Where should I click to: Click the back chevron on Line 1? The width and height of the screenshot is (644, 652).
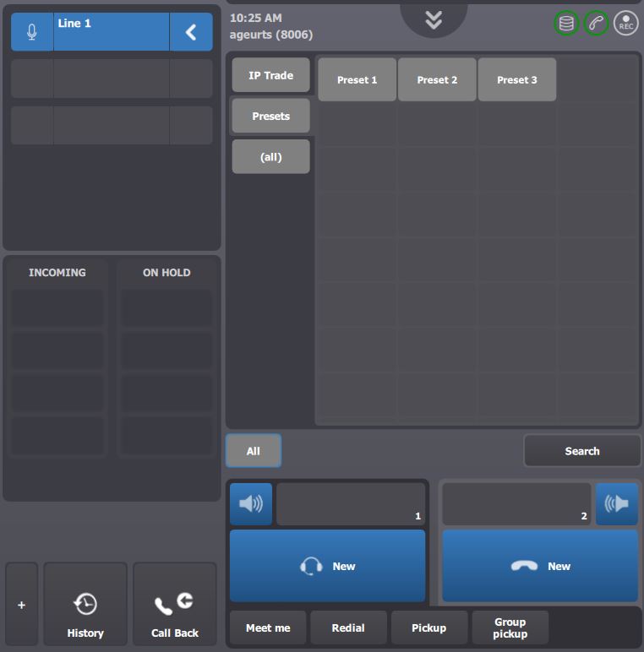(191, 32)
